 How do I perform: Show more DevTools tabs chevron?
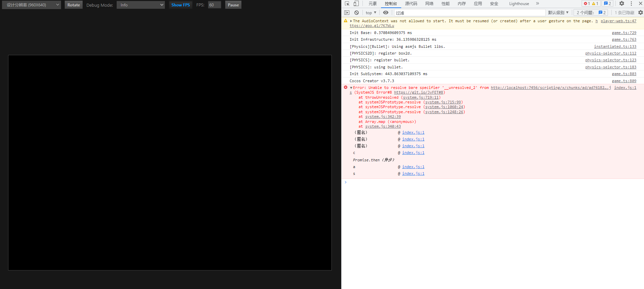tap(537, 4)
